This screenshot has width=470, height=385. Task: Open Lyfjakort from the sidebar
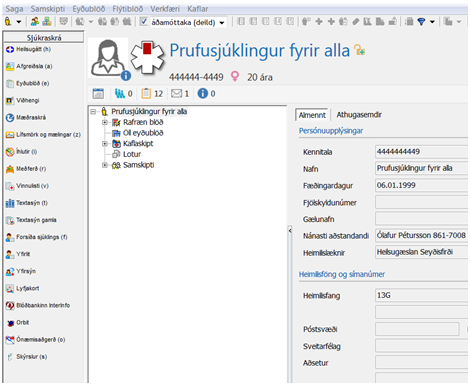coord(23,288)
